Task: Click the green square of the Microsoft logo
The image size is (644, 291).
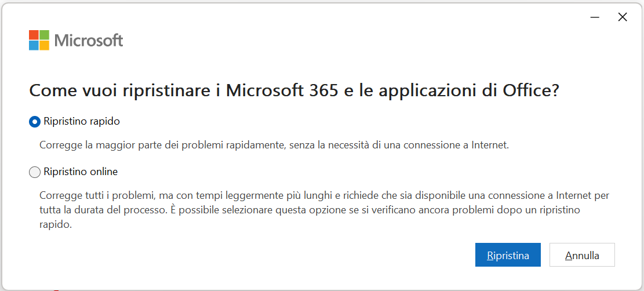Action: pos(45,35)
